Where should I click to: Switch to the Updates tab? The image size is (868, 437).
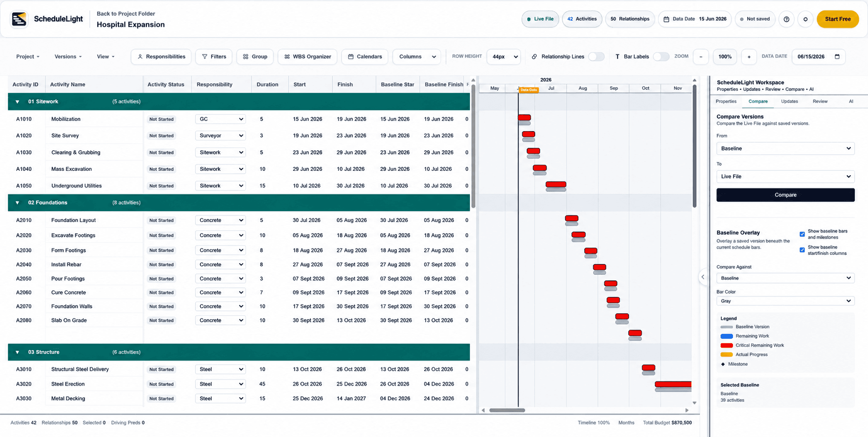tap(789, 101)
